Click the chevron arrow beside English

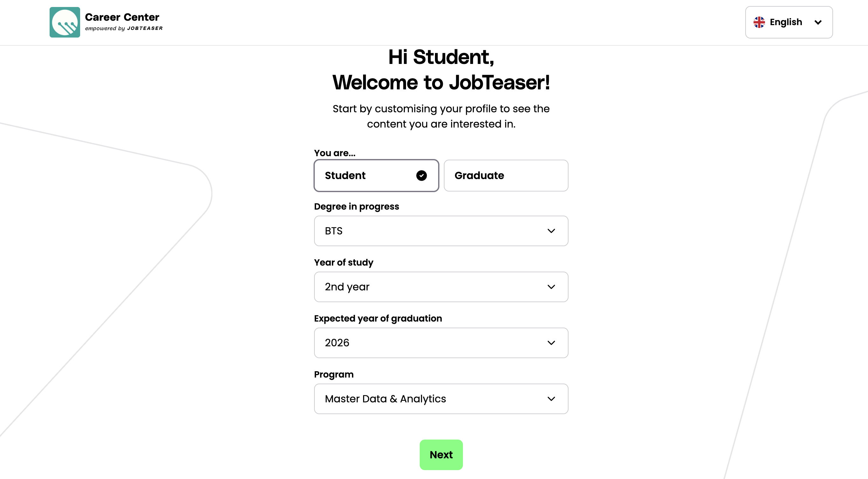click(x=818, y=22)
